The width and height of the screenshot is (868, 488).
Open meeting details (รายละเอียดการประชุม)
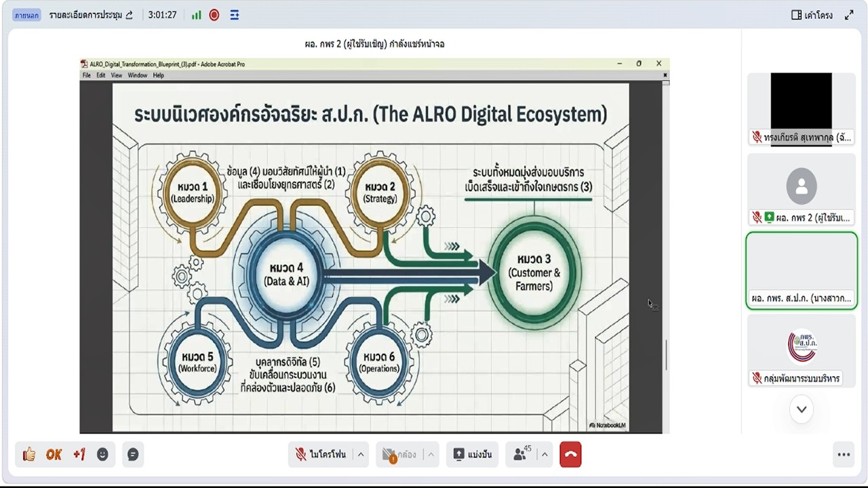point(85,15)
